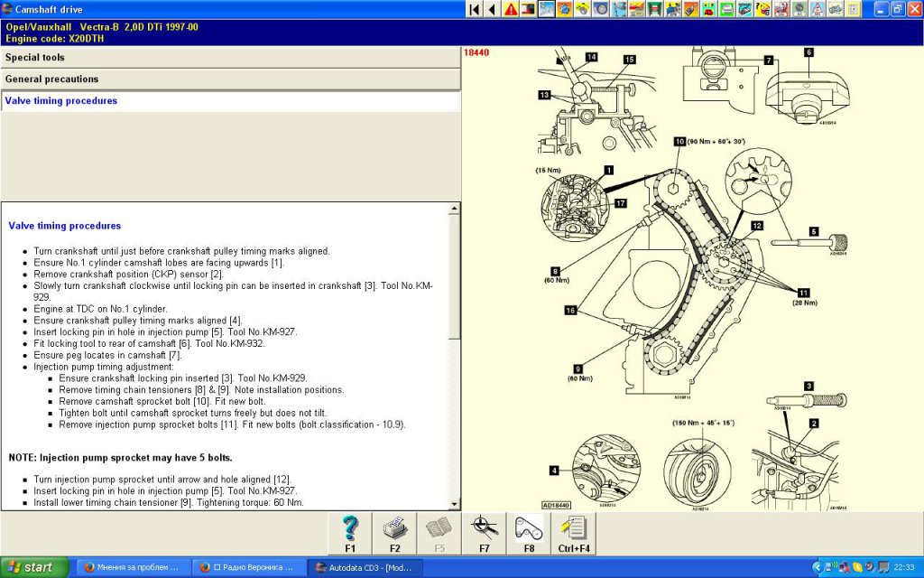924x578 pixels.
Task: Click the Ctrl+F4 notes button
Action: [573, 533]
